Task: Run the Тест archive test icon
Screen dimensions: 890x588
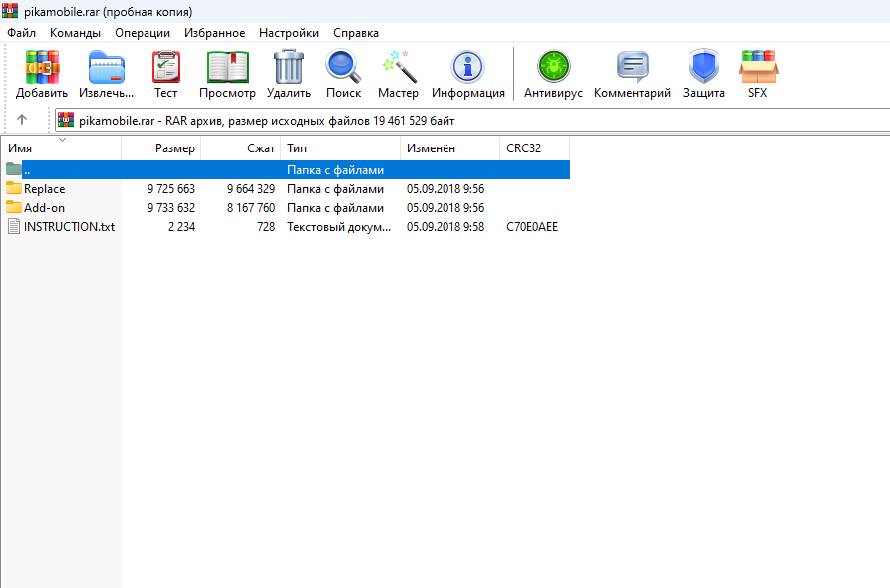Action: (x=166, y=67)
